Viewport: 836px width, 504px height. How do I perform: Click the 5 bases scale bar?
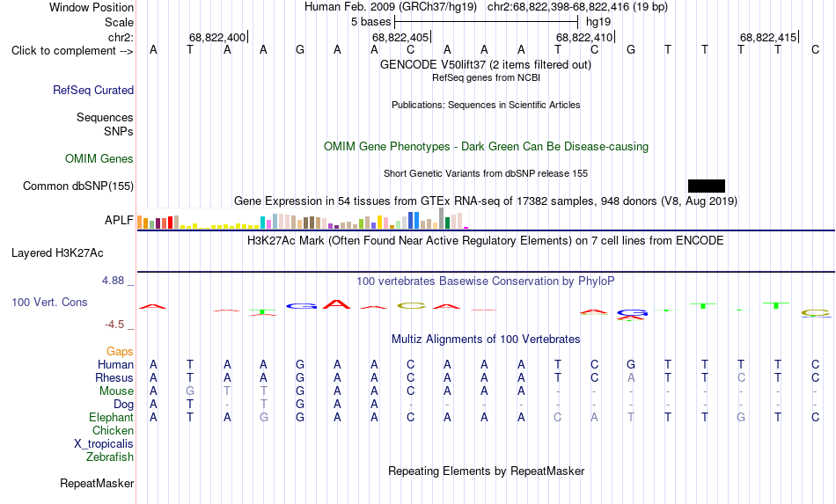tap(487, 22)
